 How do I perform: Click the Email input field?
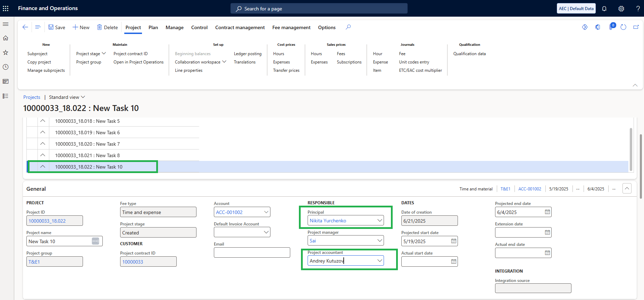click(252, 252)
